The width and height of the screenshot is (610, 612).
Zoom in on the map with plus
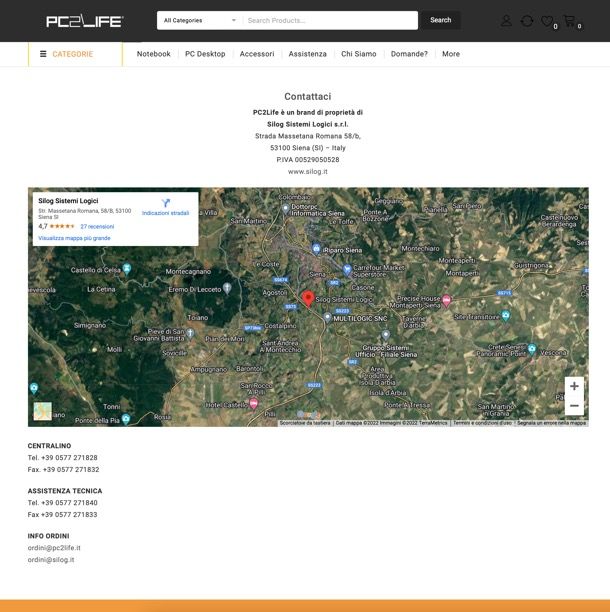[x=574, y=386]
